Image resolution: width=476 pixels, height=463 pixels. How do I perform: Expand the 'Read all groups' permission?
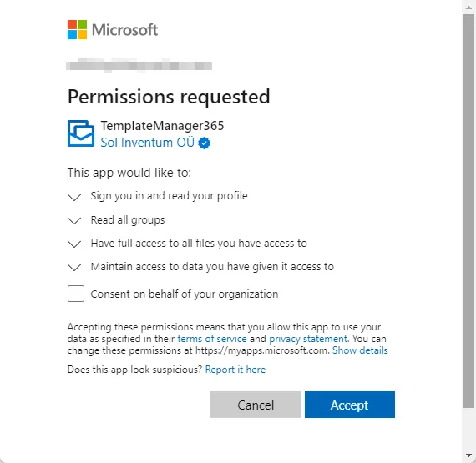(x=74, y=220)
